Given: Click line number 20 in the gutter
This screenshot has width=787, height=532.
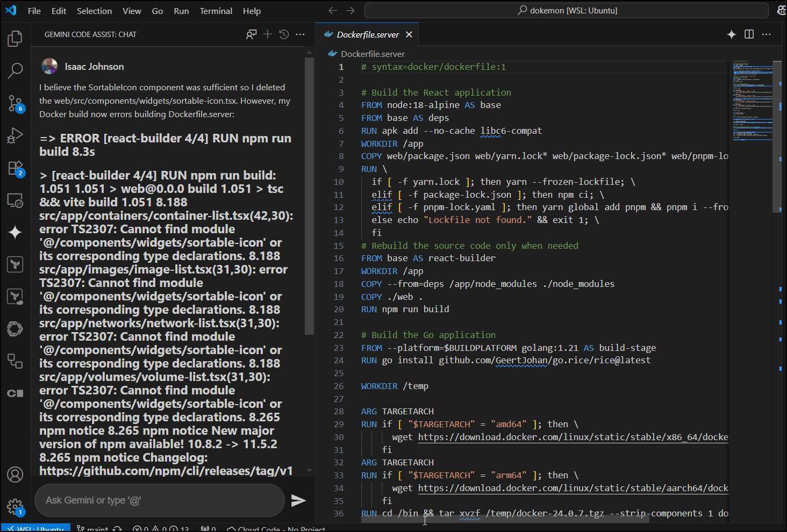Looking at the screenshot, I should (x=339, y=310).
